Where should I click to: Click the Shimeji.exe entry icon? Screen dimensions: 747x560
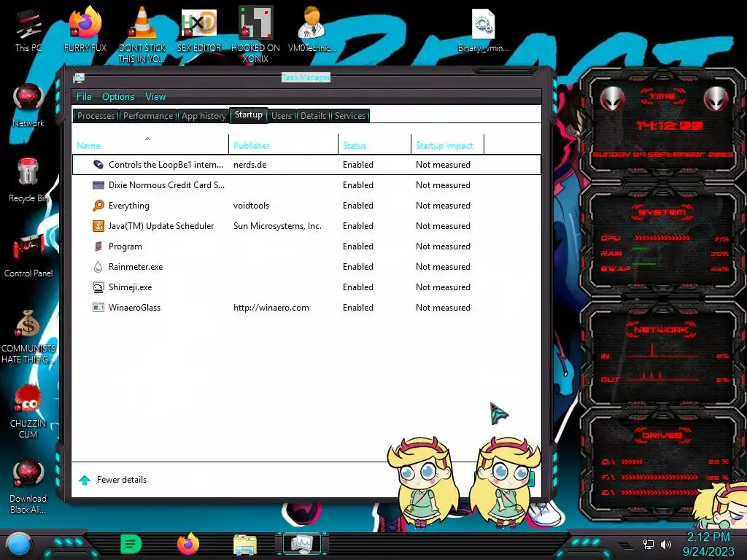coord(98,287)
